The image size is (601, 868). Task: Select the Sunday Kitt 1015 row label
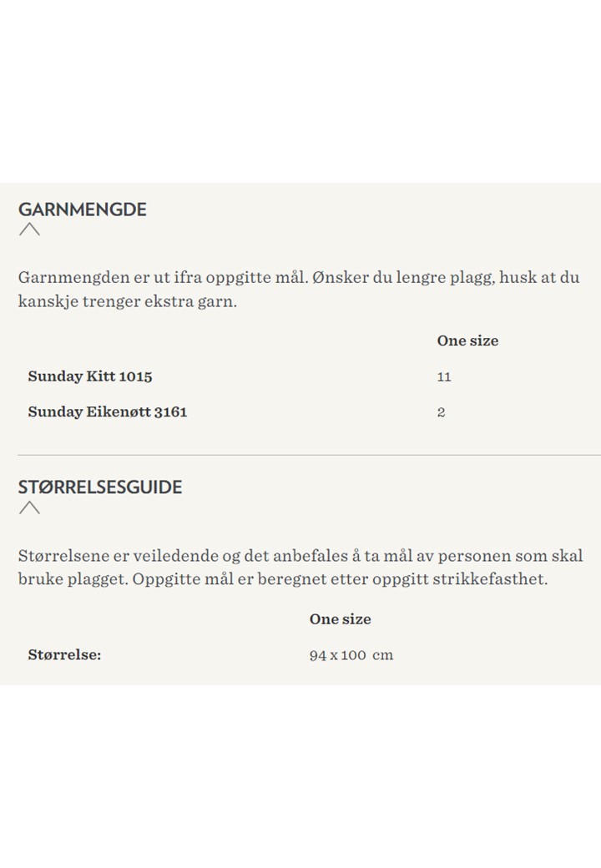pyautogui.click(x=90, y=376)
